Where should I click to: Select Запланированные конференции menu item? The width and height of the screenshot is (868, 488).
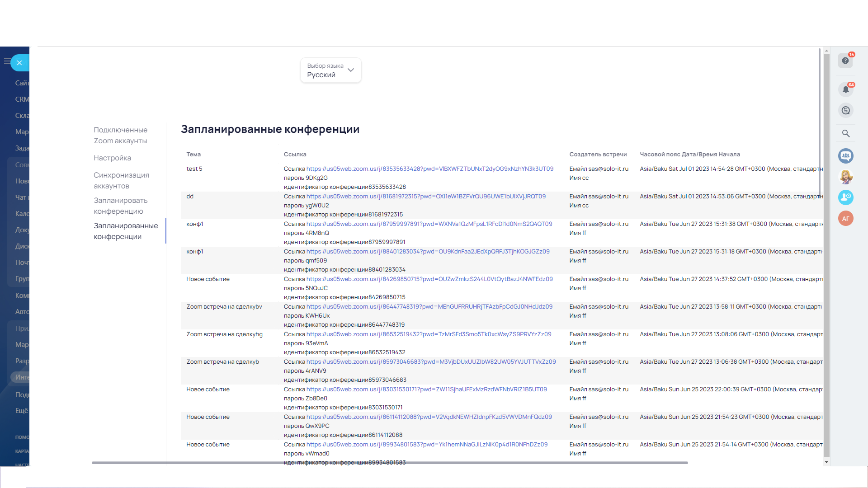(126, 231)
